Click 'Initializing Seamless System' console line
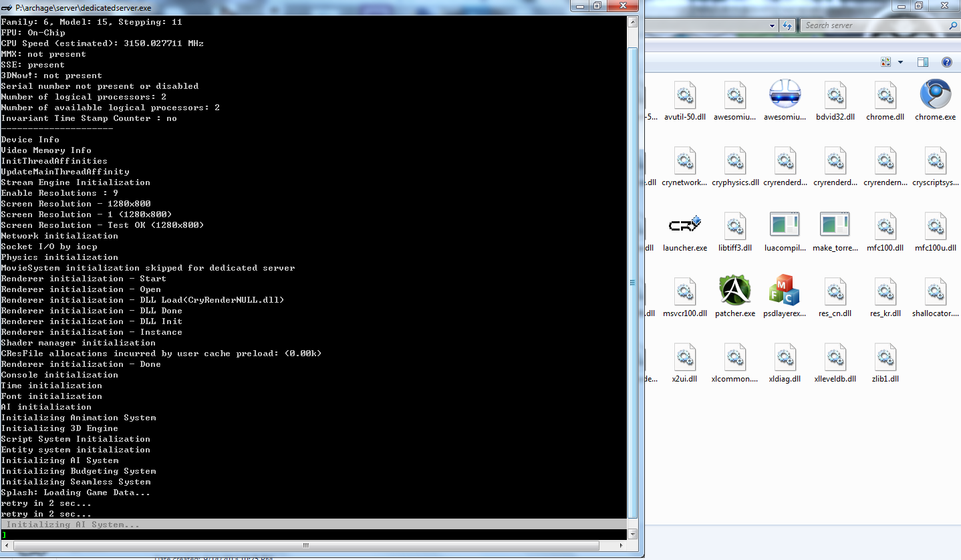Image resolution: width=961 pixels, height=560 pixels. click(76, 482)
